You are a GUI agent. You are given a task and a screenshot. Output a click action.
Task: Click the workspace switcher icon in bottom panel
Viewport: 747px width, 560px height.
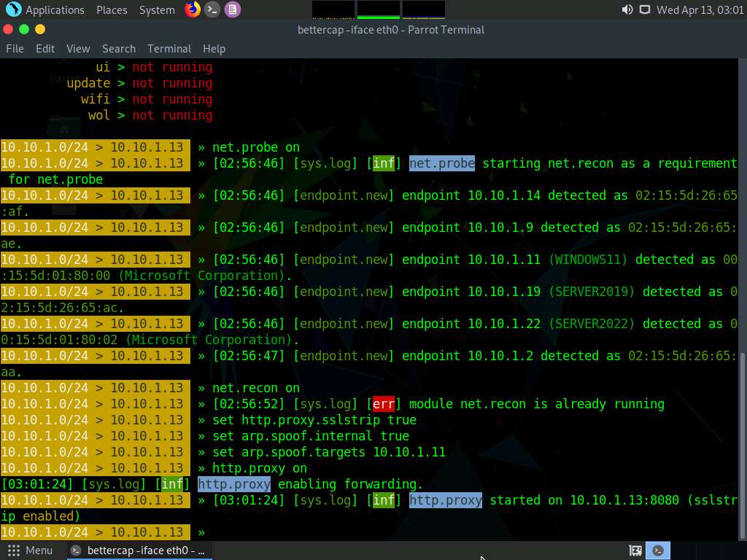coord(635,551)
